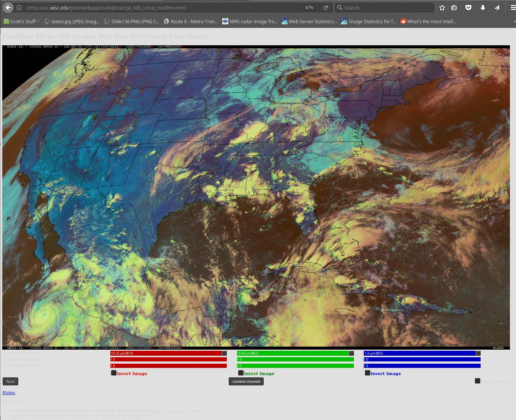Click the Reset button
Screen dimensions: 516x420
point(11,381)
